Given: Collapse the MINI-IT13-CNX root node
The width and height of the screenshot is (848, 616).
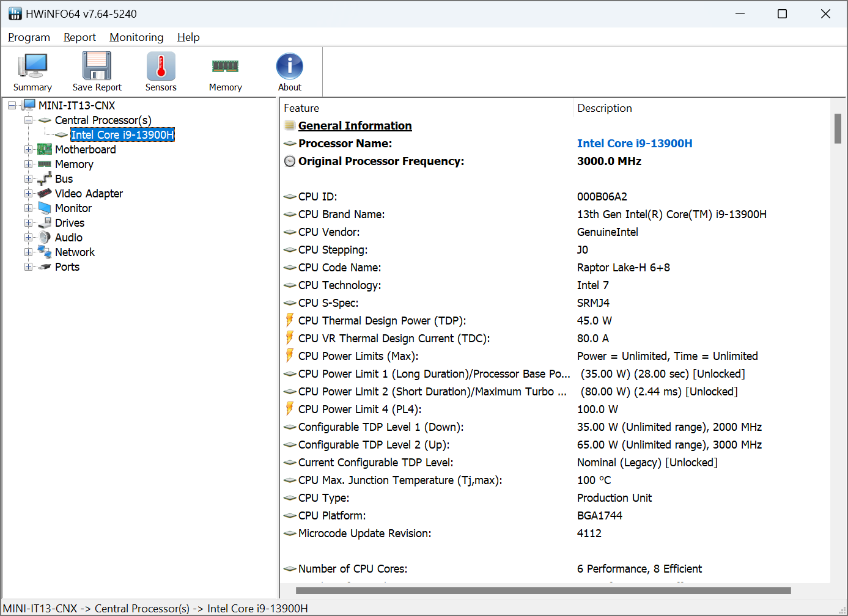Looking at the screenshot, I should 12,105.
